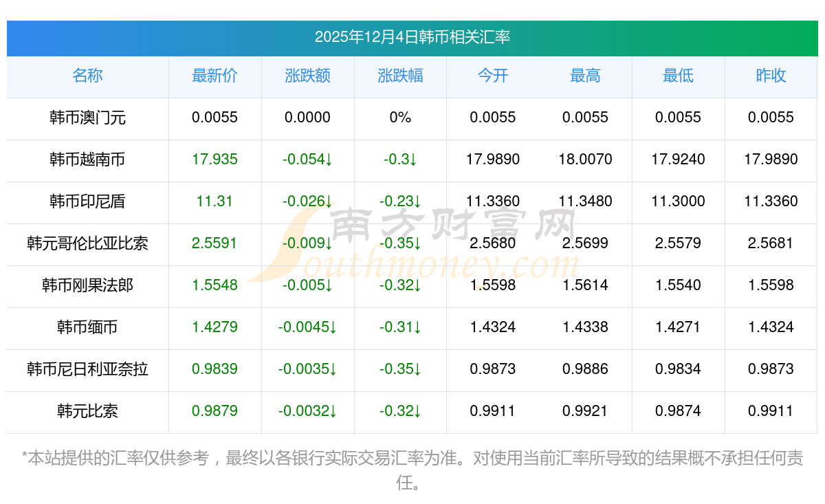The width and height of the screenshot is (825, 504).
Task: Select the 韩币尼日利亚奈拉 row name
Action: (x=87, y=369)
